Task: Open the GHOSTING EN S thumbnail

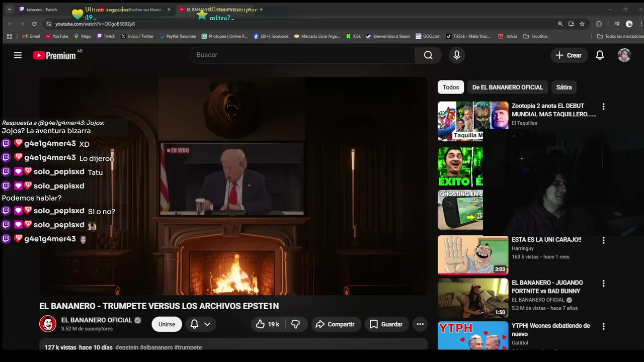Action: (460, 210)
